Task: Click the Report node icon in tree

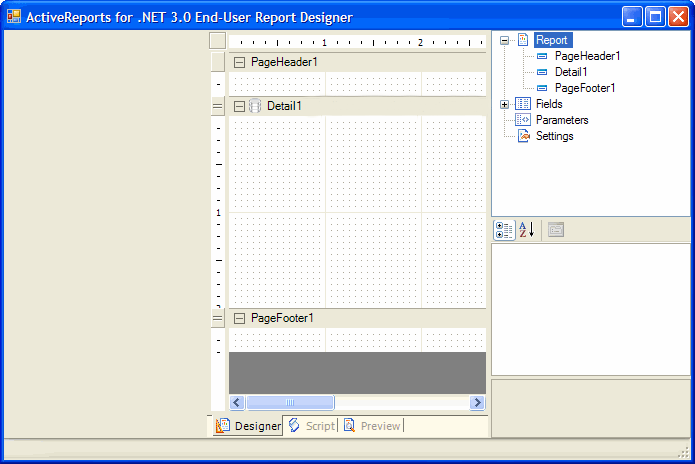Action: point(523,40)
